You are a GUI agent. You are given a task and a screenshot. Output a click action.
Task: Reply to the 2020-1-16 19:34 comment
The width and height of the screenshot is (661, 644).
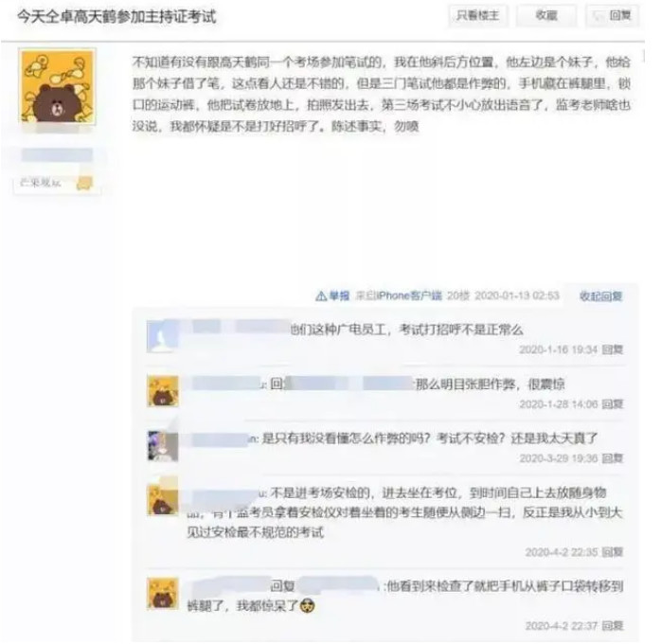click(x=612, y=349)
